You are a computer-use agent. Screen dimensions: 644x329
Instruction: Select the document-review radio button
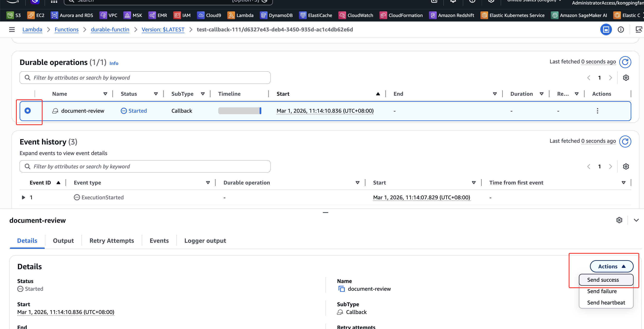click(28, 110)
